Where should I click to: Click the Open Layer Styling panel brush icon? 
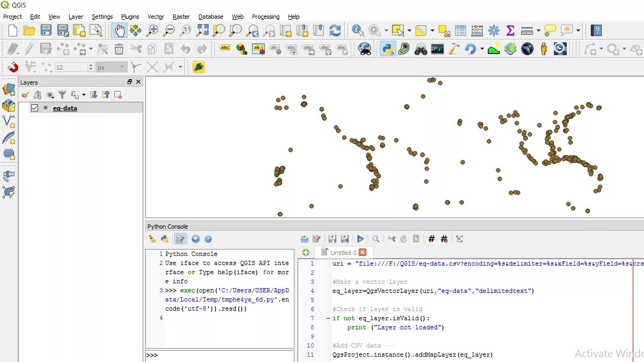tap(25, 95)
